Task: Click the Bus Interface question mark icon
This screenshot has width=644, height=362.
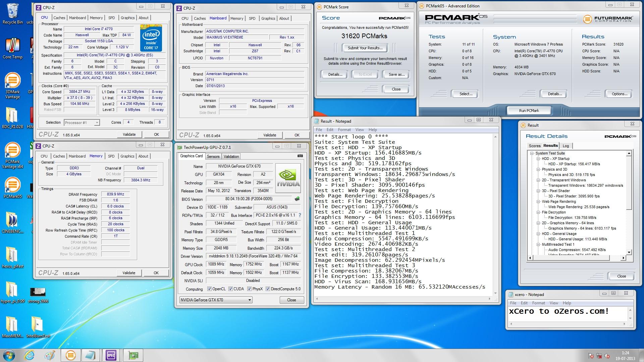Action: [300, 215]
